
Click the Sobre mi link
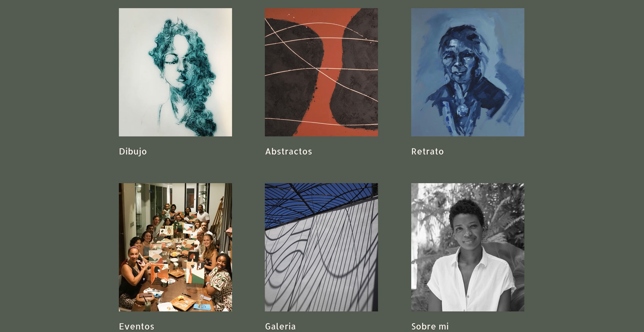point(430,326)
